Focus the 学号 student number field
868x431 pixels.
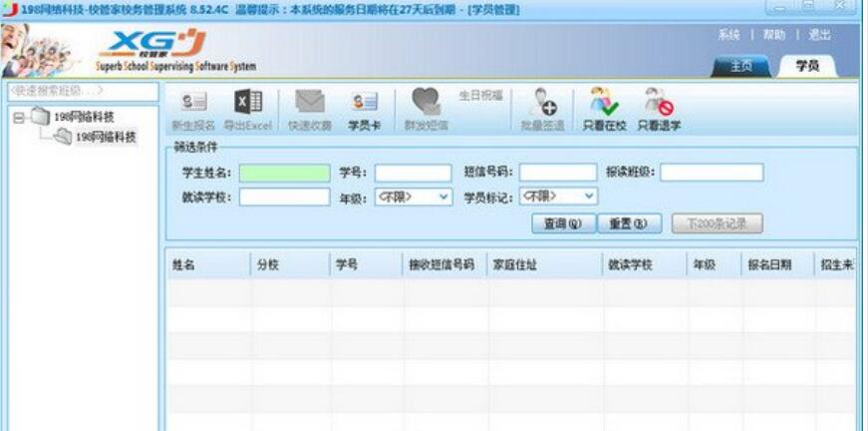click(x=413, y=173)
